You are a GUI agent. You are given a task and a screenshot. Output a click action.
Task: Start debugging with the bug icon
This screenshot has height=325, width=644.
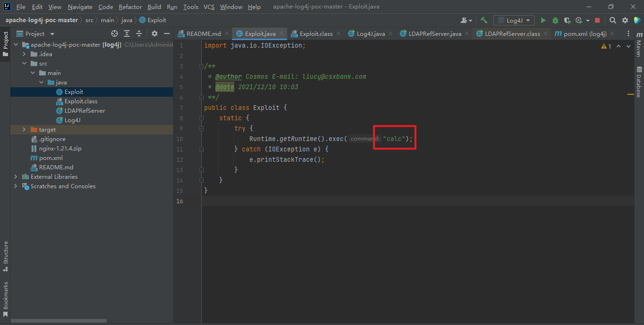point(555,20)
